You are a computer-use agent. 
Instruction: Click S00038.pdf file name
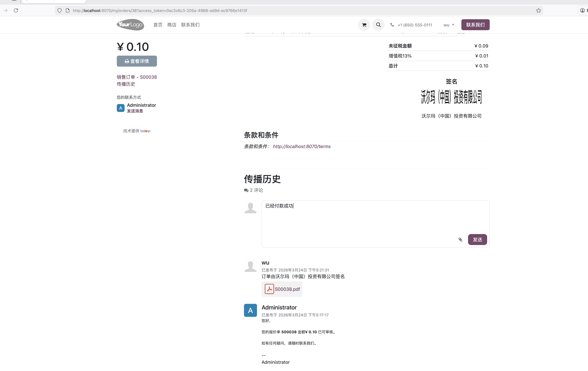[287, 289]
